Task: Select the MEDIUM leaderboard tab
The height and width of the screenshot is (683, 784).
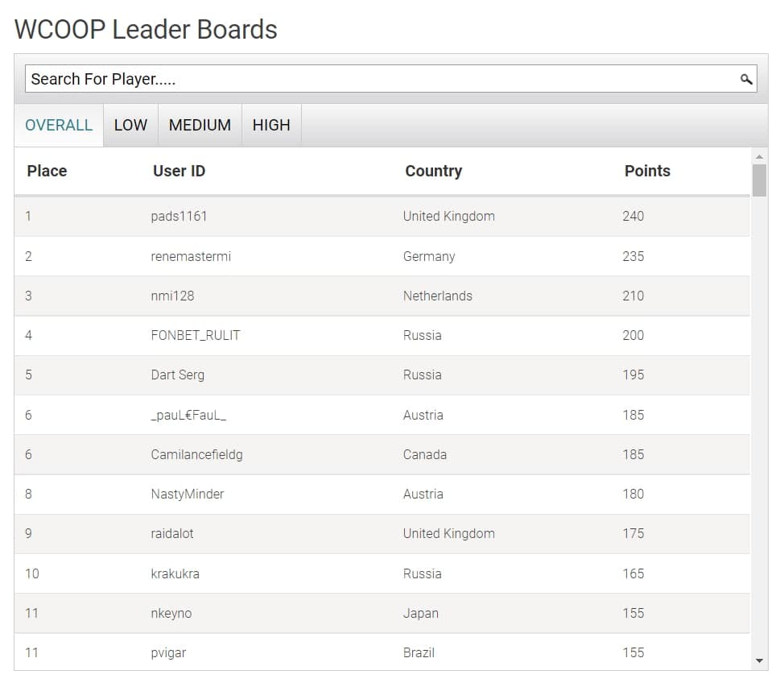Action: coord(200,125)
